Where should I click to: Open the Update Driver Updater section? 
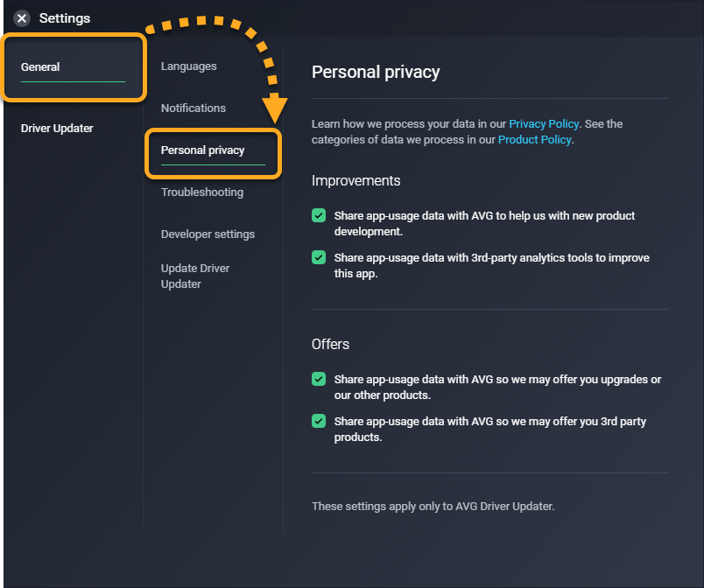(195, 276)
